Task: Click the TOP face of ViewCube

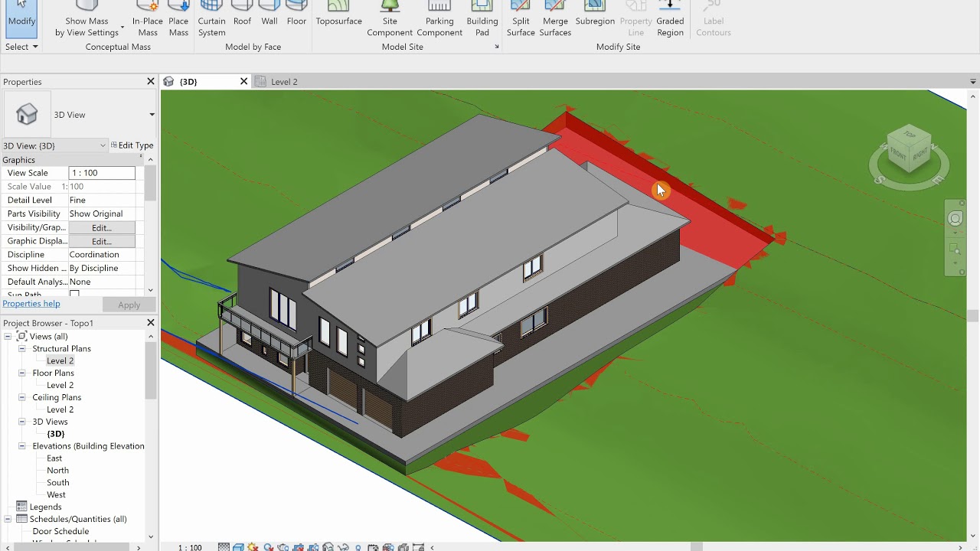Action: [910, 135]
